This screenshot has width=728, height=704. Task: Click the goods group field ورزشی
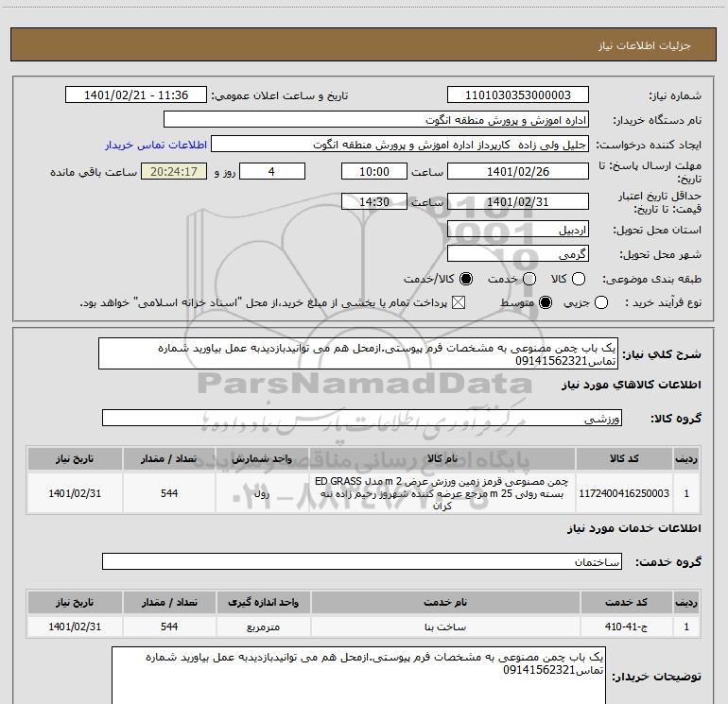click(x=362, y=418)
